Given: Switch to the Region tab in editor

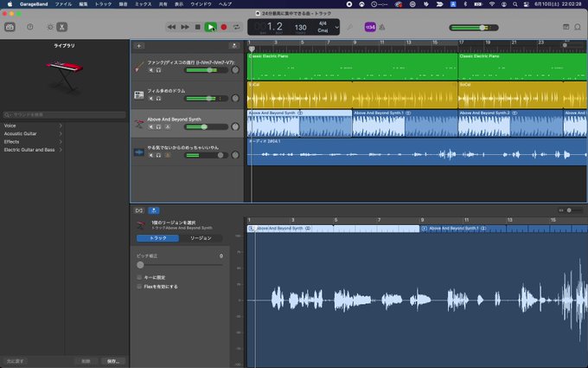Looking at the screenshot, I should [x=201, y=238].
